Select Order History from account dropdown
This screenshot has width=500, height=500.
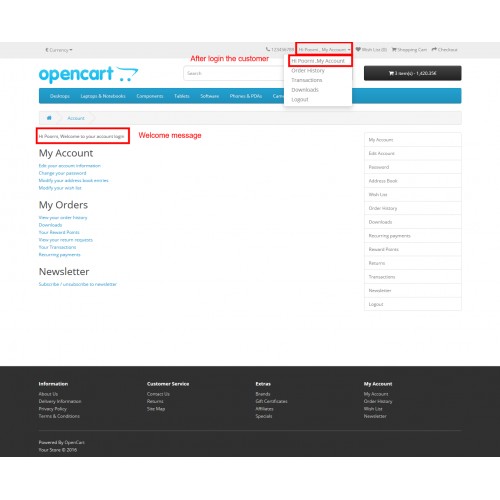click(x=308, y=71)
